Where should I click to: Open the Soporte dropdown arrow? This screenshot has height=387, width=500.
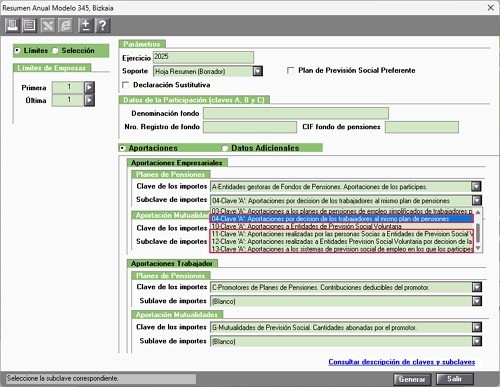[258, 71]
